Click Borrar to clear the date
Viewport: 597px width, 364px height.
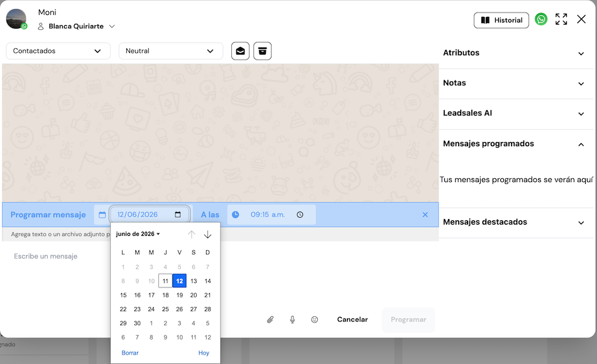click(130, 353)
